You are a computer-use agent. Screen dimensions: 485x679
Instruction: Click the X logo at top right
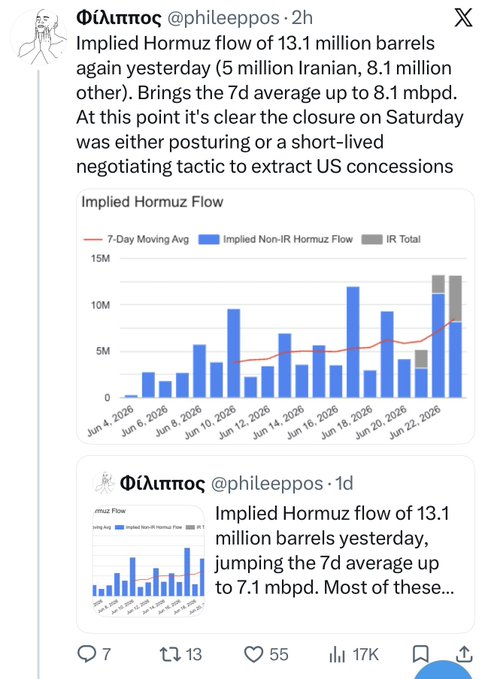coord(463,18)
